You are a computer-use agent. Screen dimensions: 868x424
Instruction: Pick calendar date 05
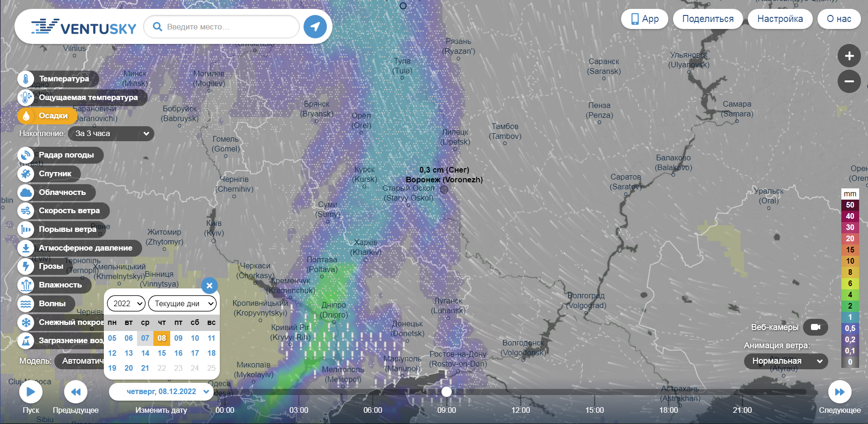tap(112, 338)
